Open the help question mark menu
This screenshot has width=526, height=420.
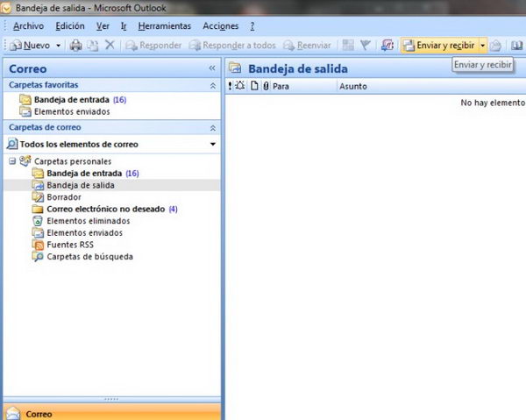click(252, 26)
